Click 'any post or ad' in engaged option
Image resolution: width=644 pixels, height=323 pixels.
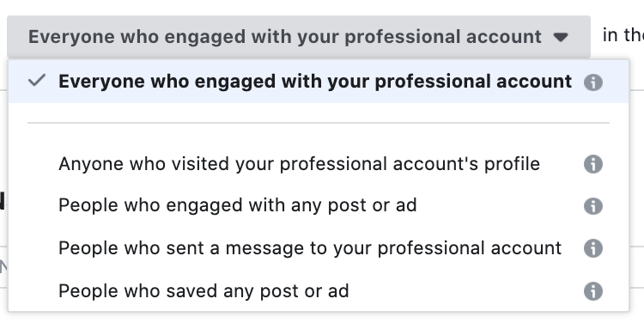click(354, 206)
